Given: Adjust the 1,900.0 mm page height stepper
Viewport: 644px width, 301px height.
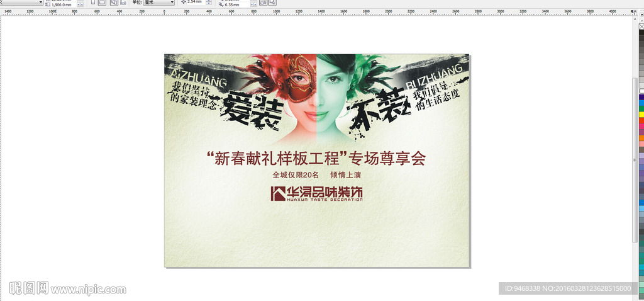Looking at the screenshot, I should tap(80, 4).
